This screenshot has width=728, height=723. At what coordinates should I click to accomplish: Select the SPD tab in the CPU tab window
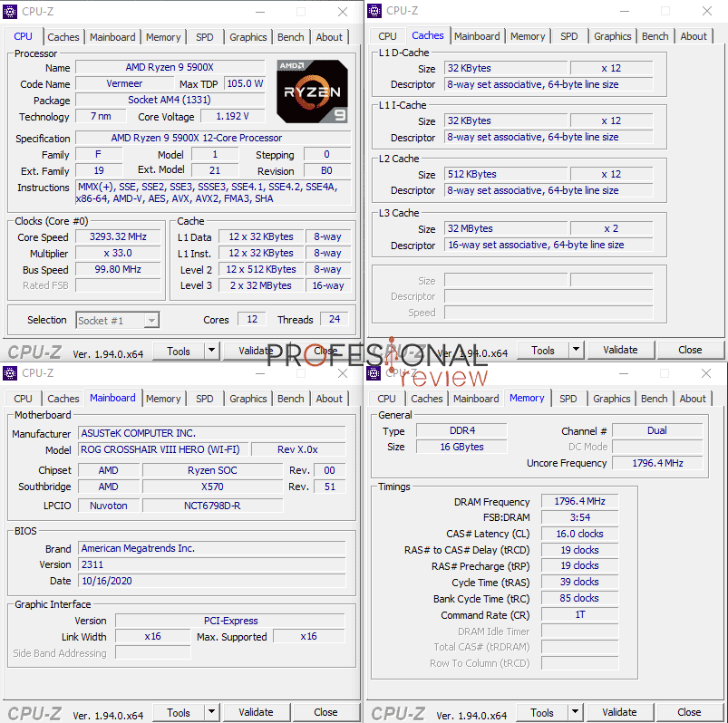(x=204, y=37)
